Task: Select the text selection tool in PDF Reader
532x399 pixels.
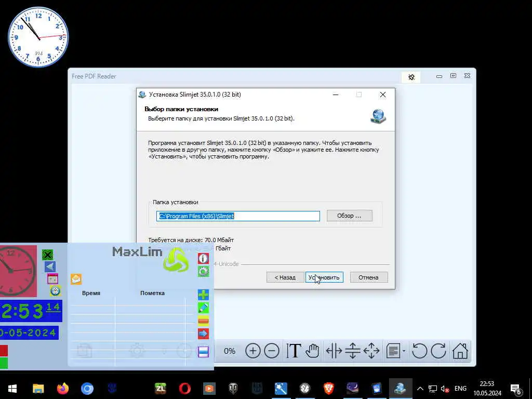Action: pyautogui.click(x=294, y=351)
